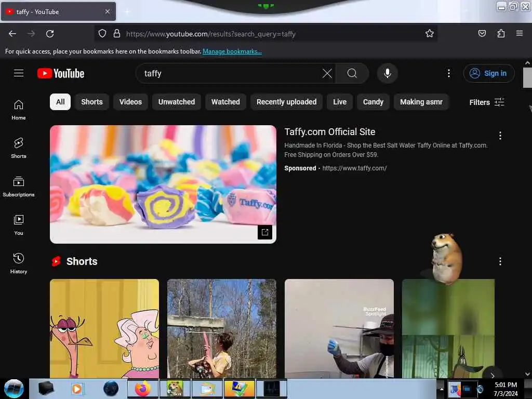The width and height of the screenshot is (532, 399).
Task: Click the browser address bar URL
Action: 211,34
